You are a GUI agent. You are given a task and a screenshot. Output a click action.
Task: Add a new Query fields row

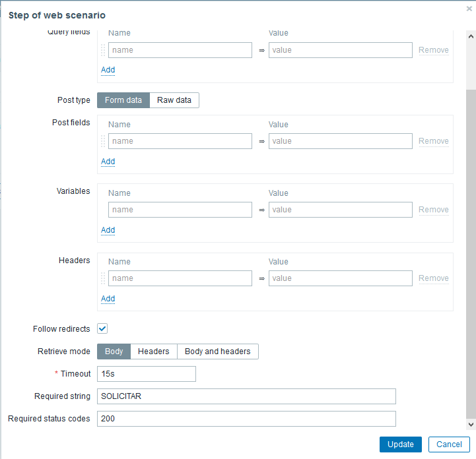108,70
